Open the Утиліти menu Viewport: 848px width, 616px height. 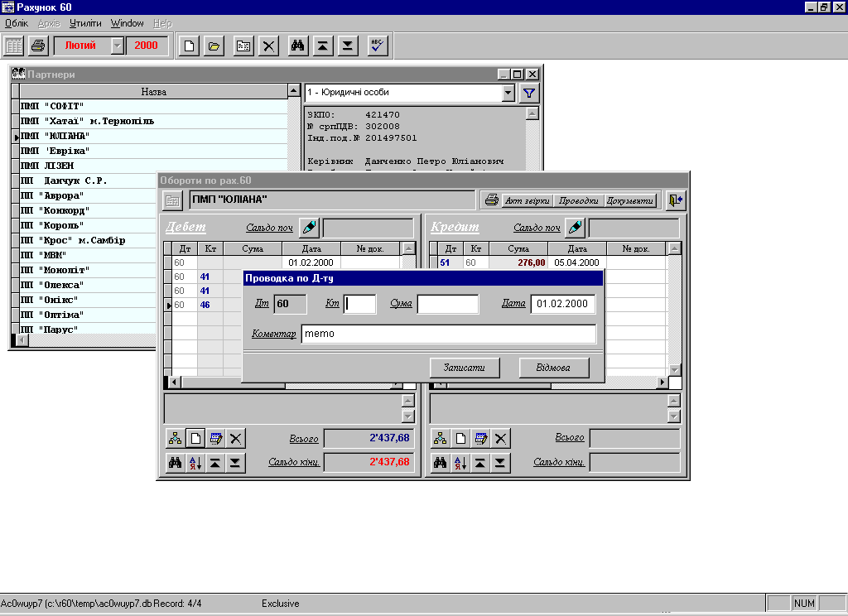pyautogui.click(x=85, y=23)
